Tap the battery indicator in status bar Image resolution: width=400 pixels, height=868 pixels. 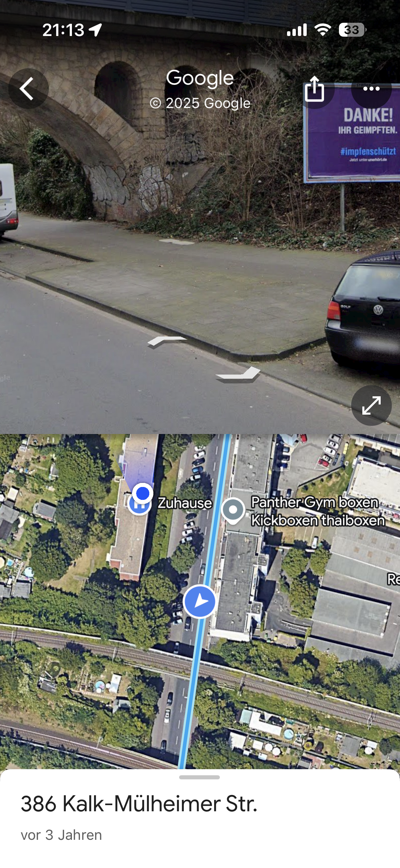coord(353,30)
